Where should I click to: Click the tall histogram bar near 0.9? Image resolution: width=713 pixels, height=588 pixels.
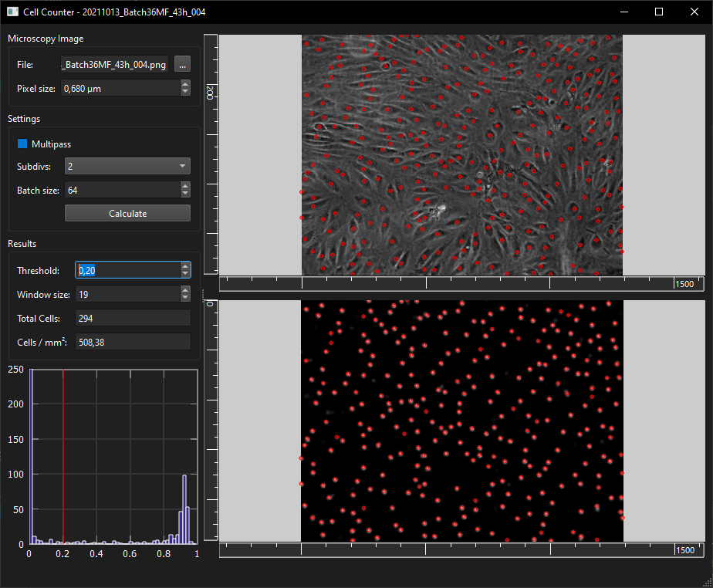(184, 509)
